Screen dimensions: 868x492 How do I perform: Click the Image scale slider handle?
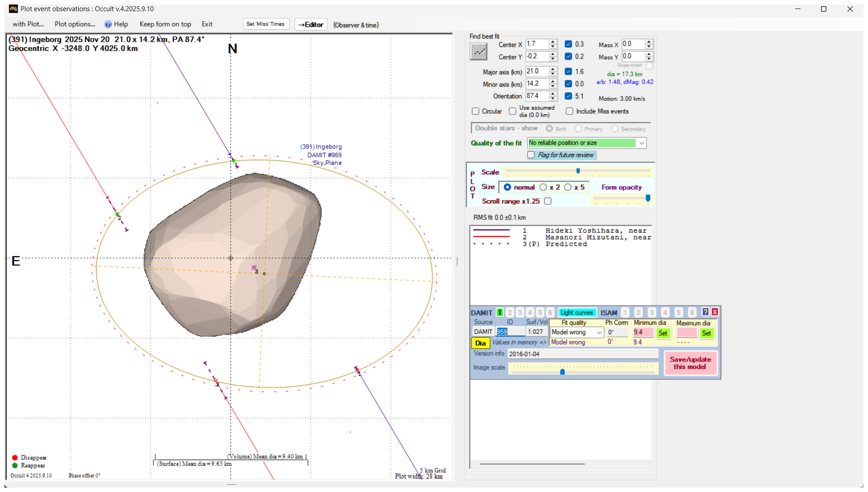tap(562, 372)
